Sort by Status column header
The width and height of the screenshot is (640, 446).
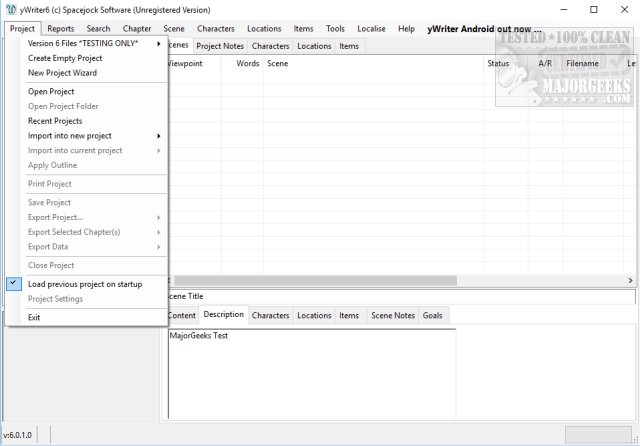506,64
